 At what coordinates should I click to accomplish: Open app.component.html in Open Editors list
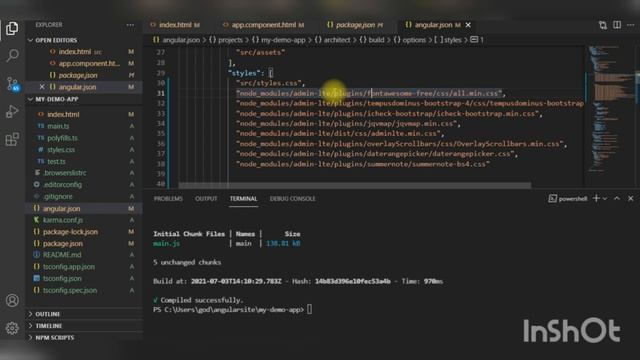click(x=84, y=64)
